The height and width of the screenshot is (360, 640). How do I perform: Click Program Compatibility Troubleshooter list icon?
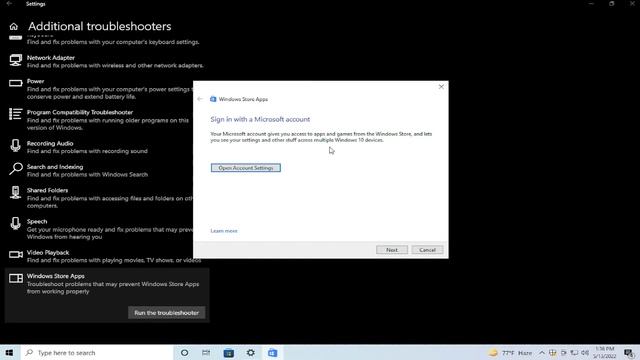(16, 114)
